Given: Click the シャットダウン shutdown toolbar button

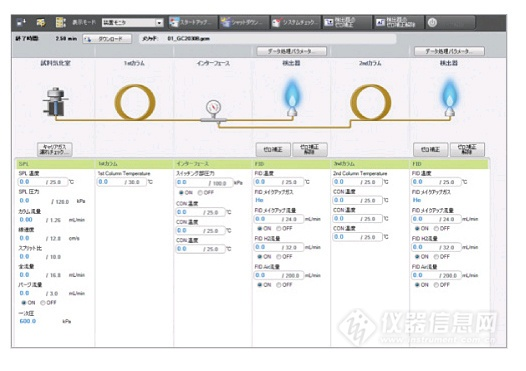Looking at the screenshot, I should point(244,22).
